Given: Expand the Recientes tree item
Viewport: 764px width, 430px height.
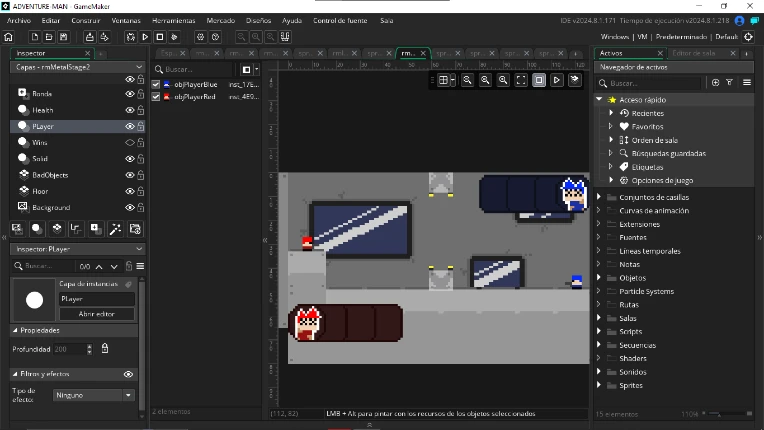Looking at the screenshot, I should pos(611,113).
